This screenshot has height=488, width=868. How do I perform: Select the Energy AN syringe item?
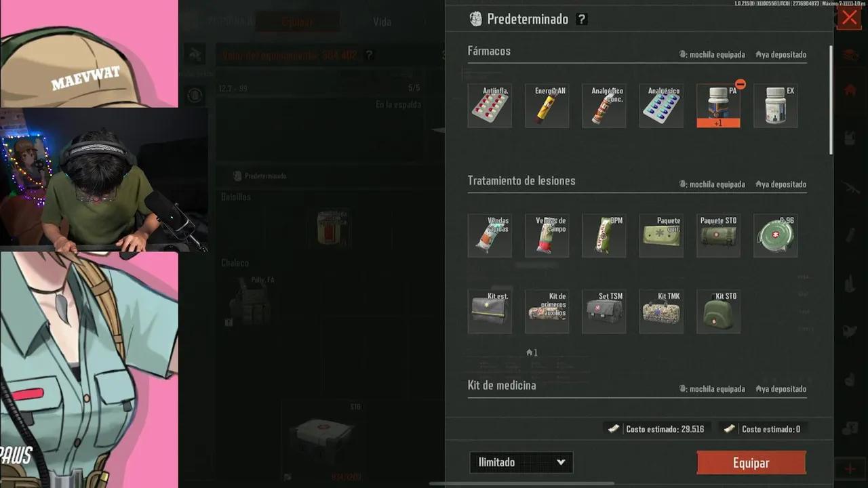pyautogui.click(x=547, y=106)
